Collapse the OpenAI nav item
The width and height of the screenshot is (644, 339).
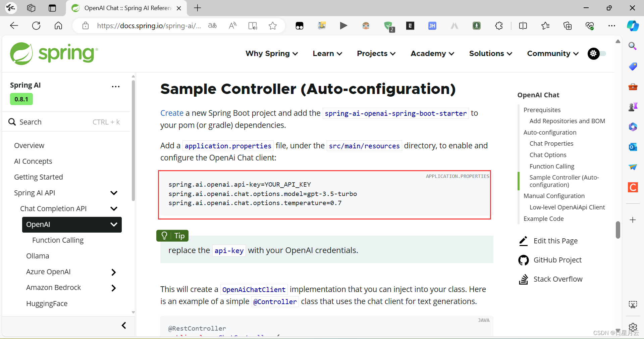pyautogui.click(x=114, y=225)
